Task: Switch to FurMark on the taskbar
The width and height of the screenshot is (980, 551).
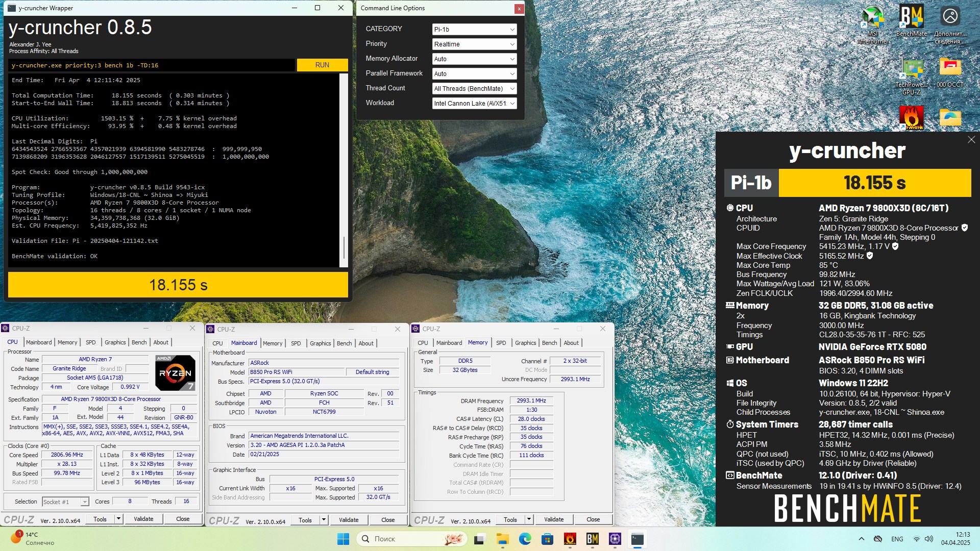Action: [570, 539]
